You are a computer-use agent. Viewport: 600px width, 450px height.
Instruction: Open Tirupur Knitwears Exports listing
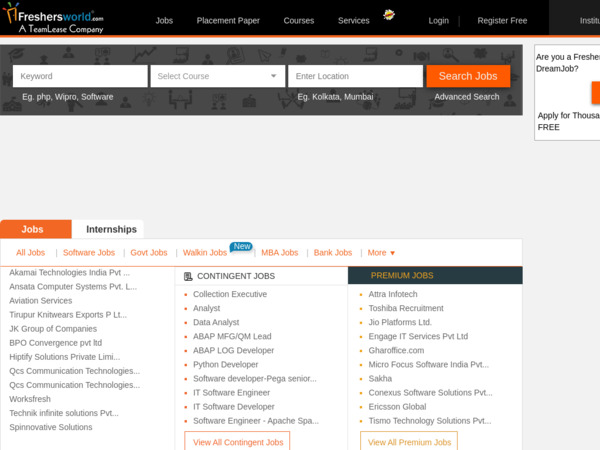point(68,315)
